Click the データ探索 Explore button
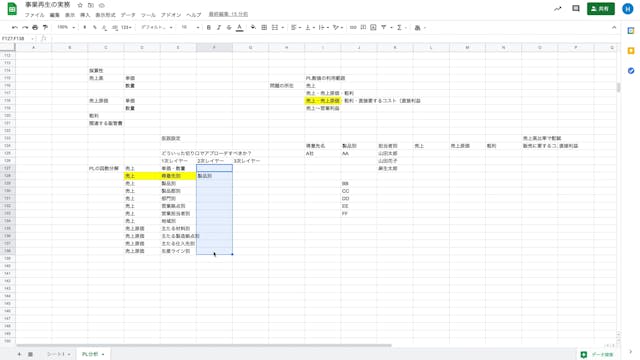This screenshot has width=640, height=360. pyautogui.click(x=598, y=355)
